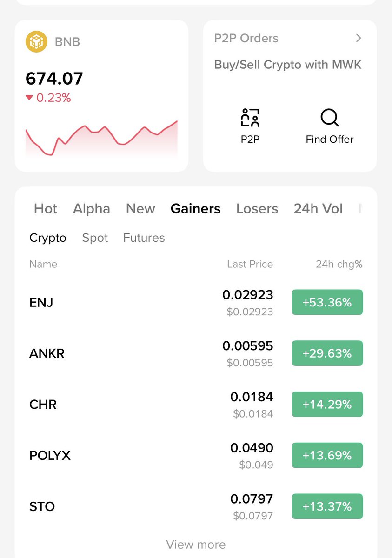Tap ENJ's +53.36% change badge
392x558 pixels.
pyautogui.click(x=327, y=302)
